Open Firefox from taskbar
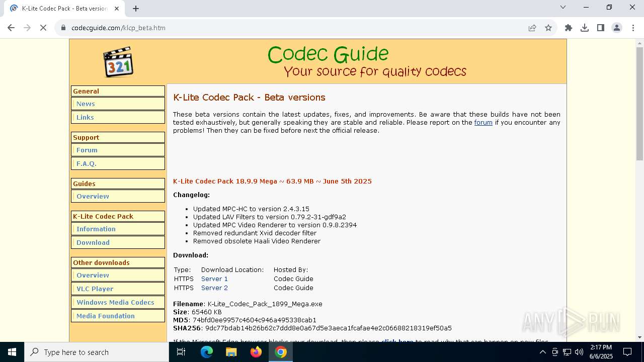 (256, 352)
